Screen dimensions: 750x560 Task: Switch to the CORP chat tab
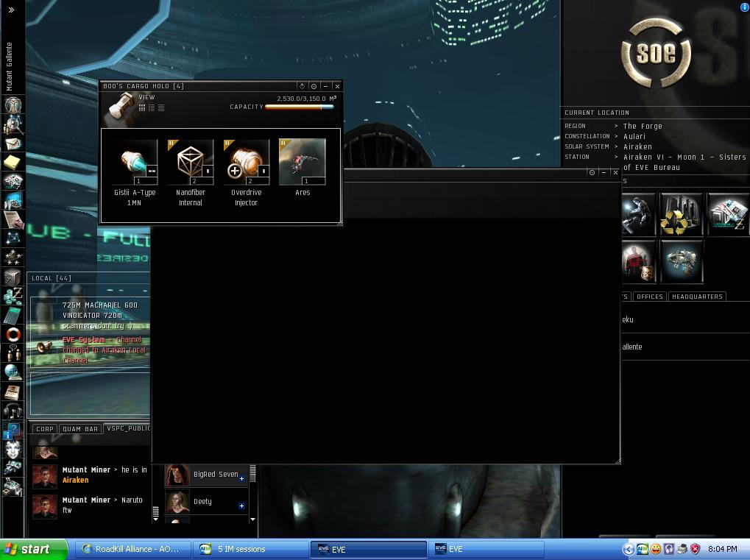[44, 429]
